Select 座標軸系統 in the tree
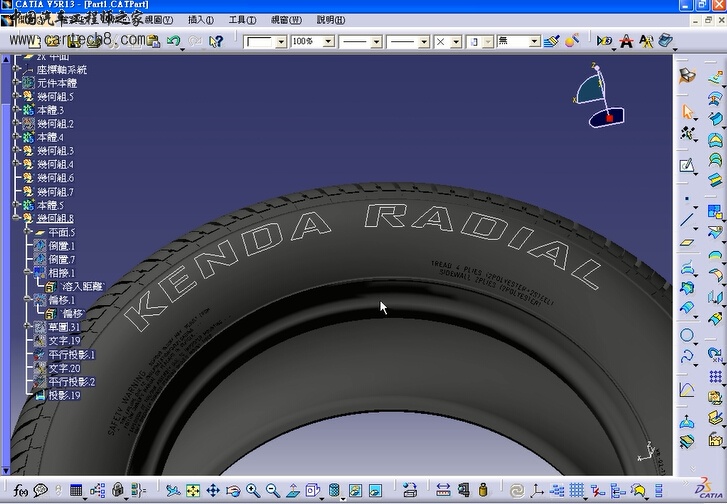This screenshot has width=727, height=504. point(62,70)
